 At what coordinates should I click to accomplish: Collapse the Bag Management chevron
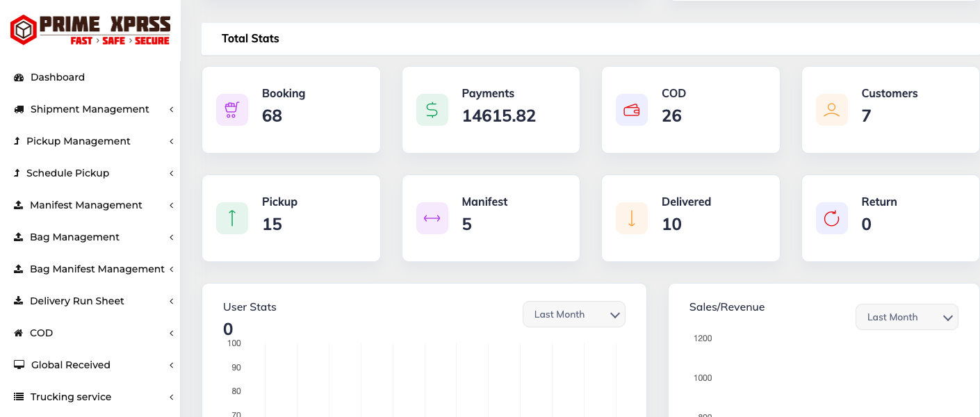tap(171, 236)
